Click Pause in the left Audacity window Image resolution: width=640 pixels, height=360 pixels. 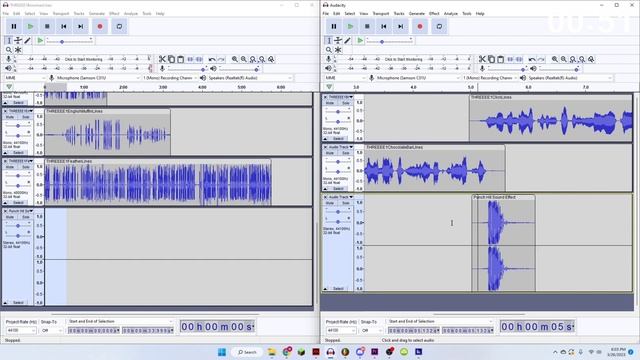pos(14,27)
